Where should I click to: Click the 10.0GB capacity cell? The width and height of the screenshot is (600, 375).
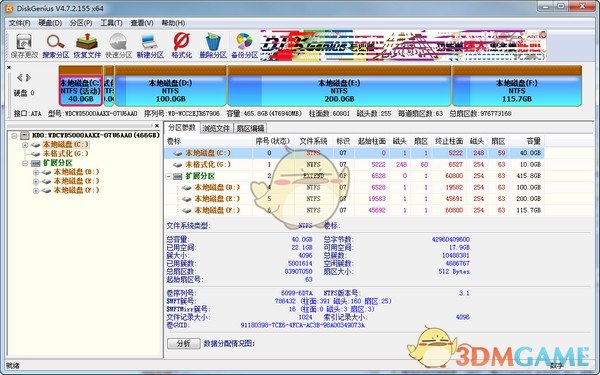[530, 165]
